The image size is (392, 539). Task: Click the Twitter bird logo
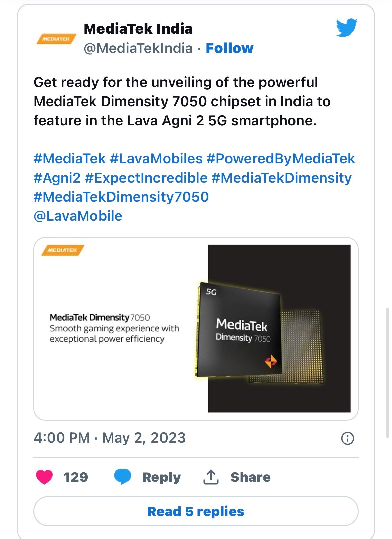[347, 27]
